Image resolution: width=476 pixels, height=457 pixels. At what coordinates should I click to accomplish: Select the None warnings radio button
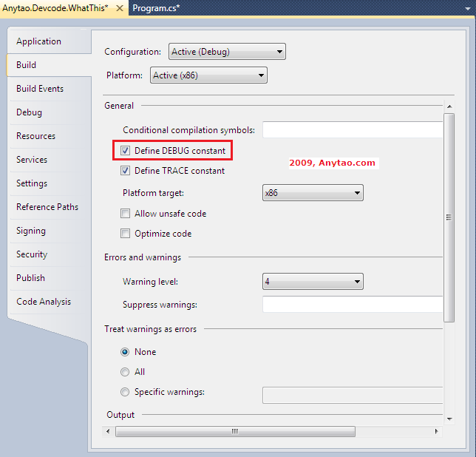tap(125, 352)
